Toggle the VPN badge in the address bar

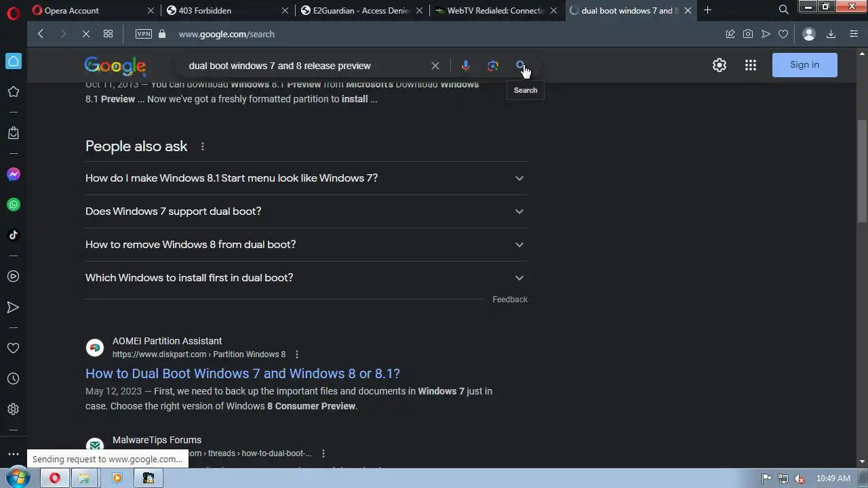pyautogui.click(x=144, y=34)
